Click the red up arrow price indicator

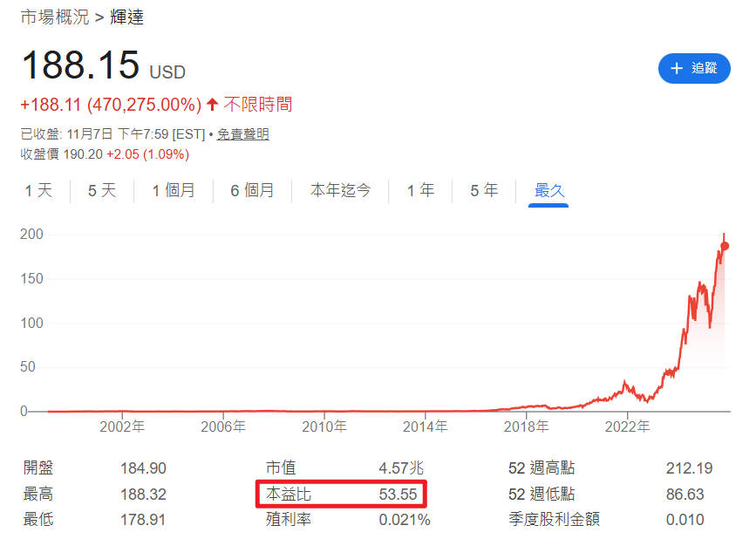[212, 105]
